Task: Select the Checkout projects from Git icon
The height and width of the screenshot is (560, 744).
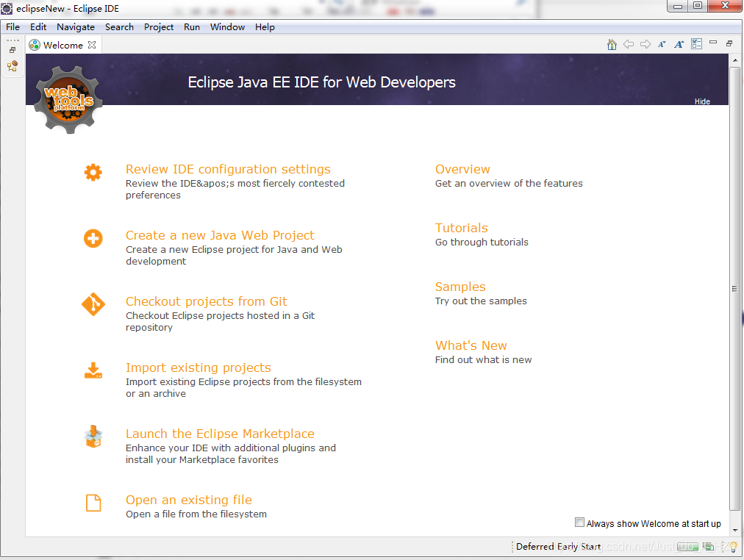Action: pos(93,305)
